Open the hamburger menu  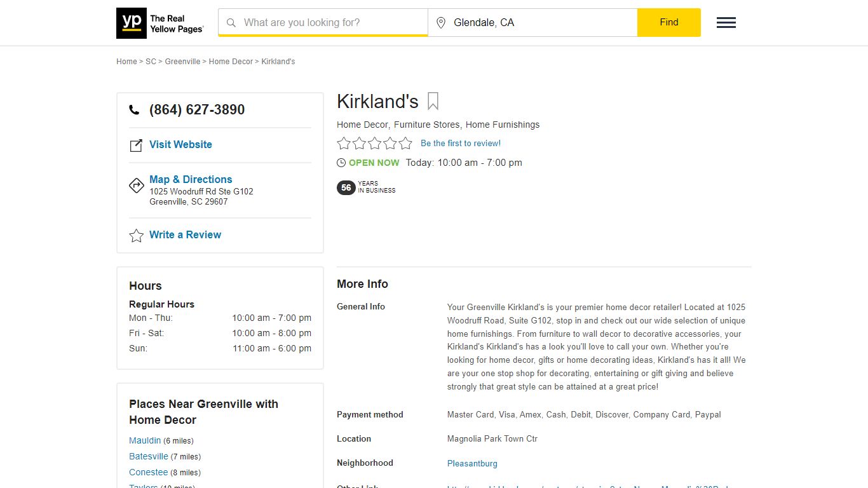point(726,23)
